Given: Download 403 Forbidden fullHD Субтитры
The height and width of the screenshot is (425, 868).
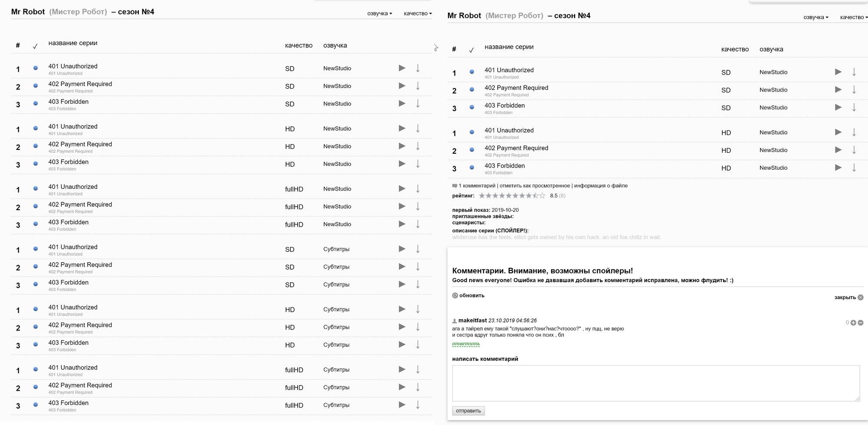Looking at the screenshot, I should coord(418,405).
